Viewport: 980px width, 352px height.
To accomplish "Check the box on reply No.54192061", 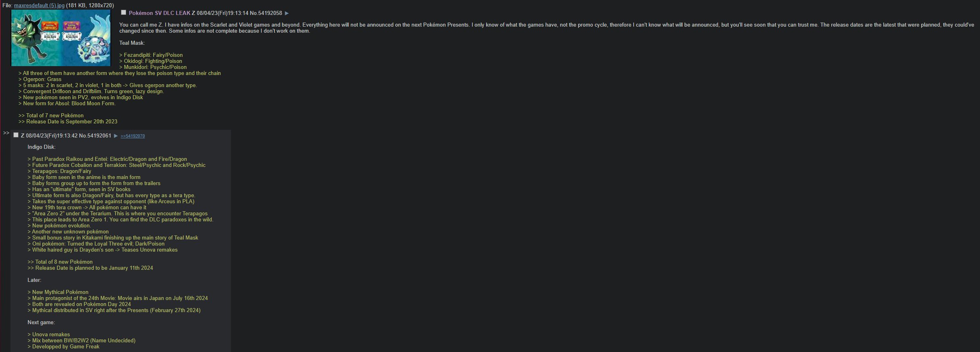I will (16, 135).
